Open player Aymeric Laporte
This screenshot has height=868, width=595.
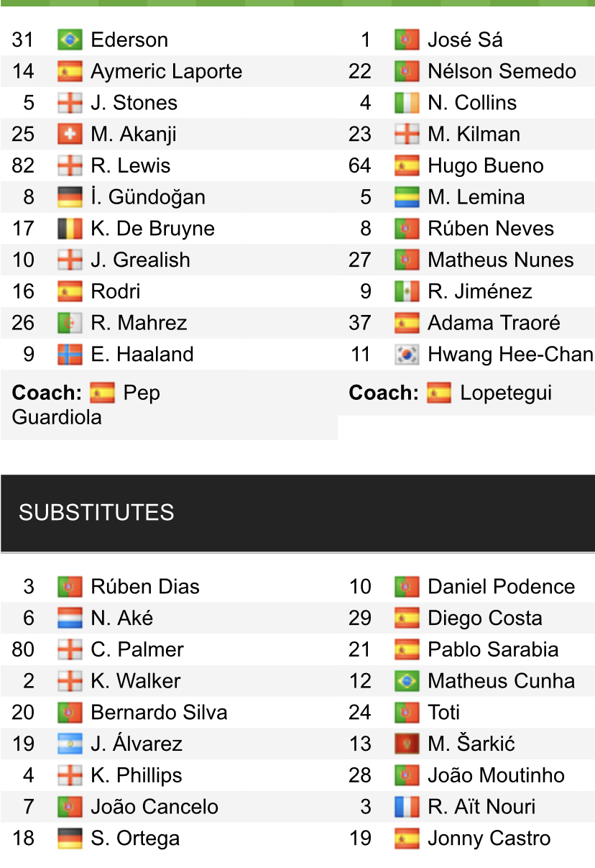coord(167,71)
